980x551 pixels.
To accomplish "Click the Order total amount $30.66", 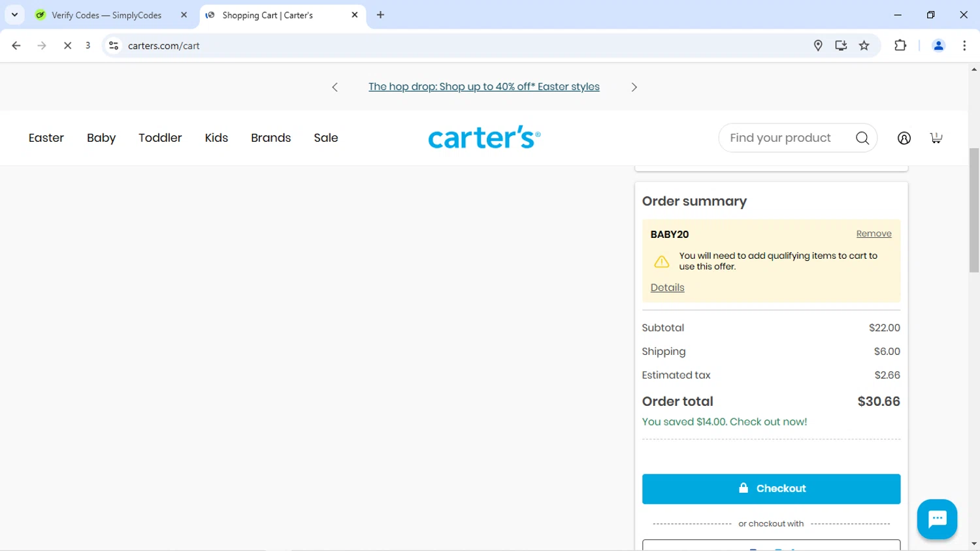I will click(x=879, y=401).
